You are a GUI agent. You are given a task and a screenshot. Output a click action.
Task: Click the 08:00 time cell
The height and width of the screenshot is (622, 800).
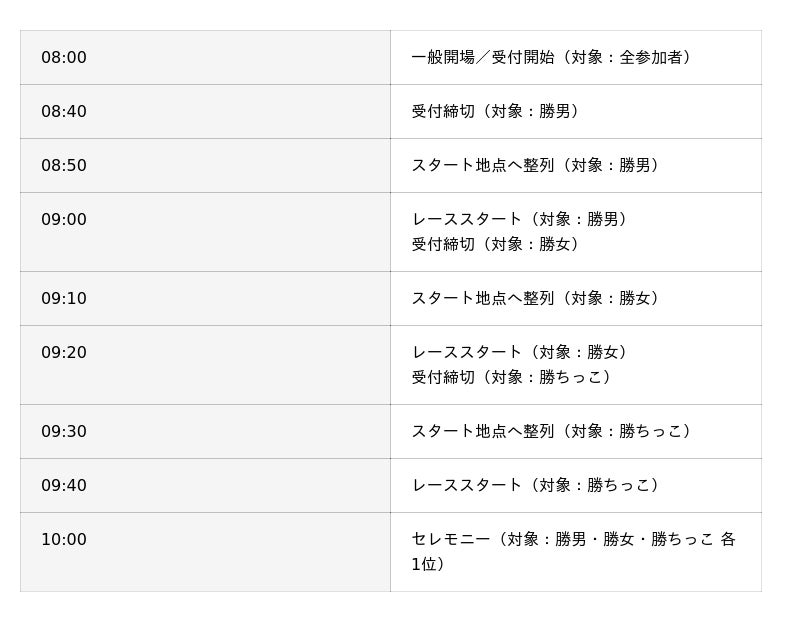click(x=64, y=58)
